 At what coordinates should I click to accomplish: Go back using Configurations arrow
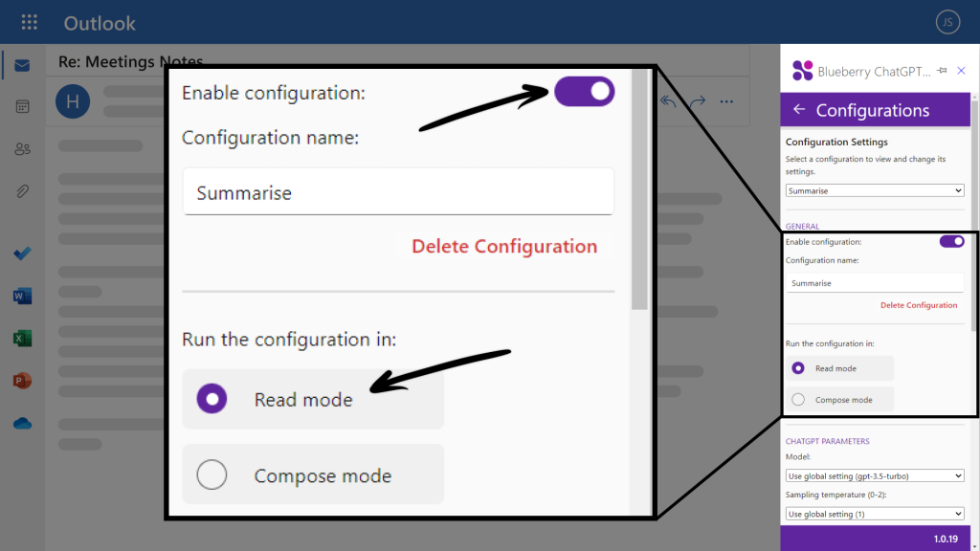[799, 109]
